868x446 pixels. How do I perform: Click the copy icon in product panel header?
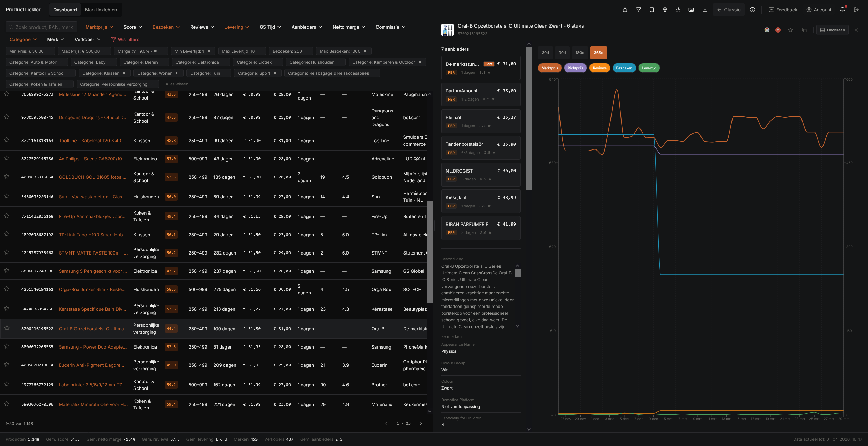[804, 30]
